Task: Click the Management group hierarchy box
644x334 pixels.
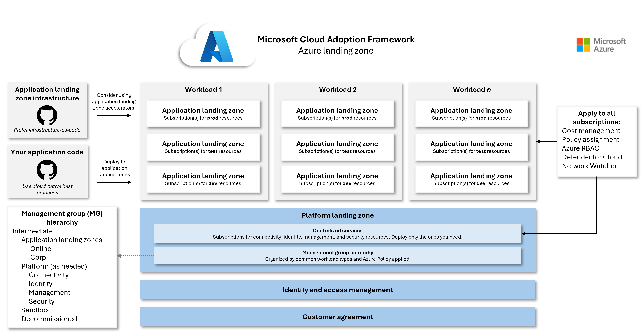Action: [338, 256]
